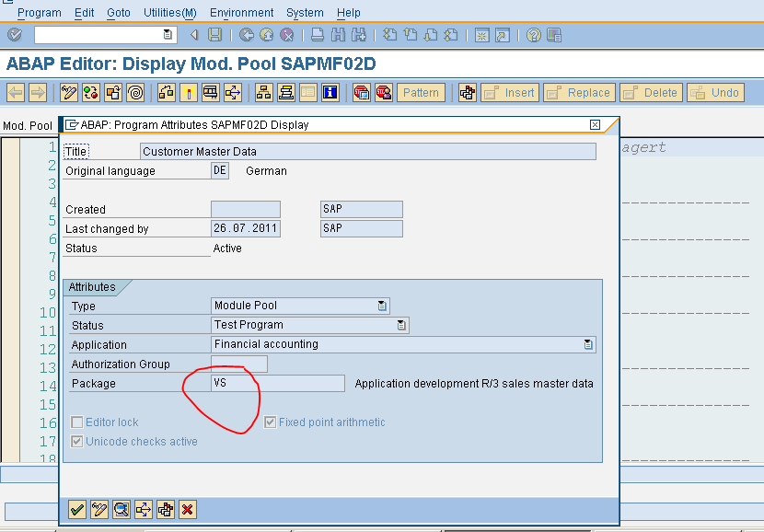The height and width of the screenshot is (532, 764).
Task: Open the Environment menu
Action: coord(241,12)
